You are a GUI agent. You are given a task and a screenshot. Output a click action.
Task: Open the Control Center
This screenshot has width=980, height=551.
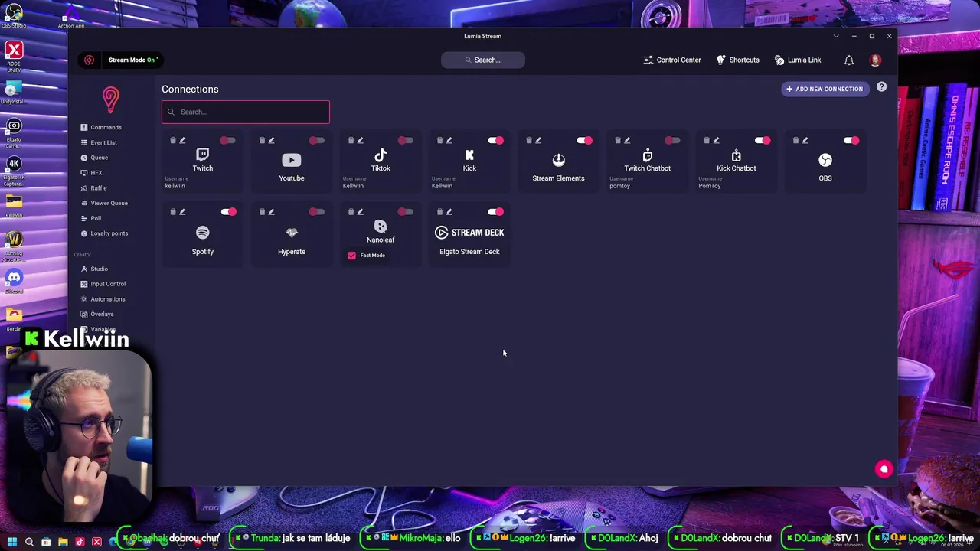point(671,60)
